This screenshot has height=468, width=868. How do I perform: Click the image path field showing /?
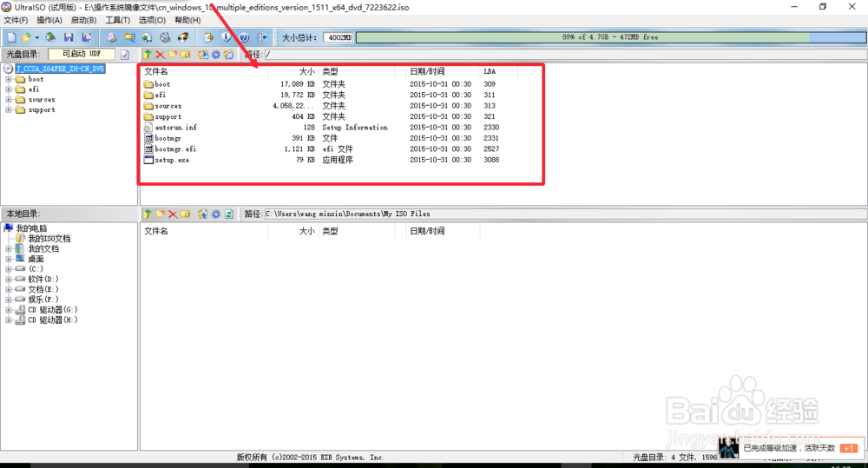coord(565,55)
